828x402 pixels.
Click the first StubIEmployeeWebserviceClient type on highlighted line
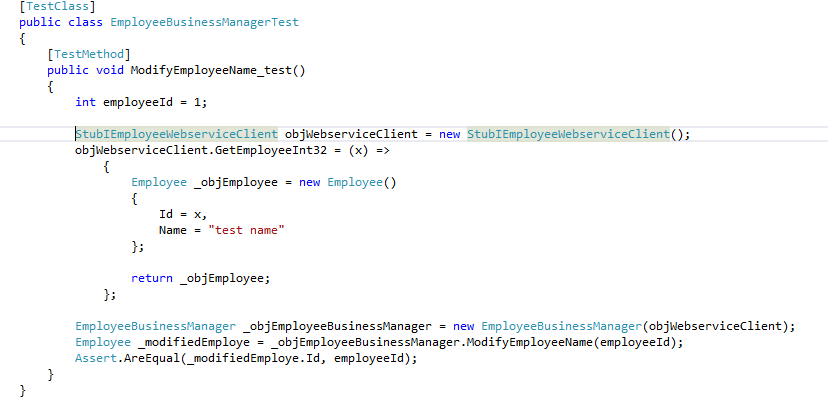pos(177,134)
